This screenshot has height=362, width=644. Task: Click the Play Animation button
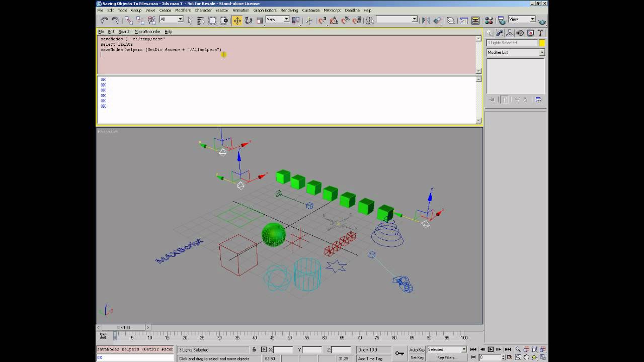(491, 349)
